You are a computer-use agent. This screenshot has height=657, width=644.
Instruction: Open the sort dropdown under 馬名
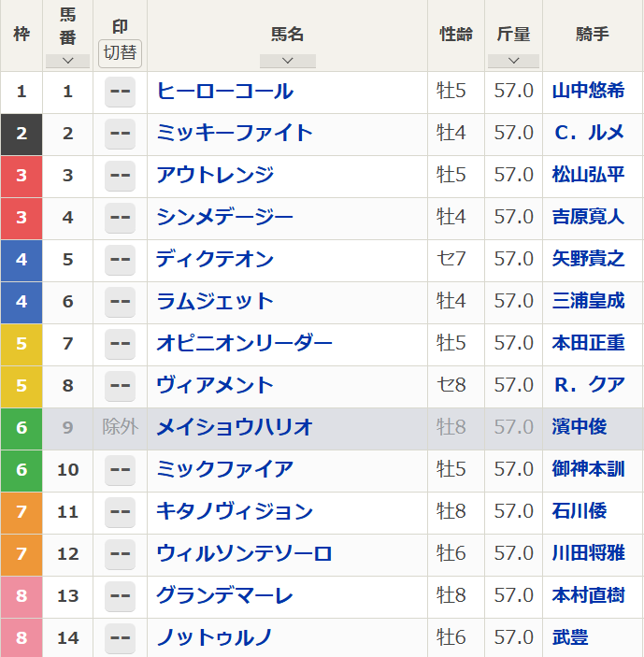287,61
